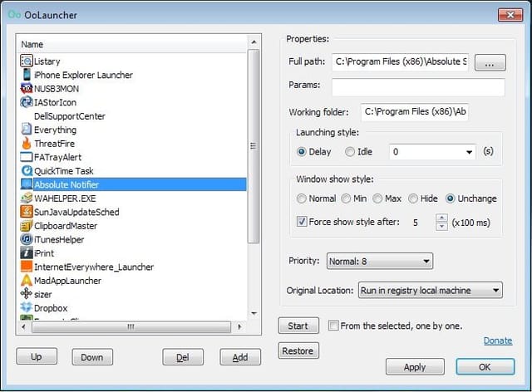This screenshot has height=392, width=532.
Task: Click the QuickTime Task icon
Action: (27, 171)
